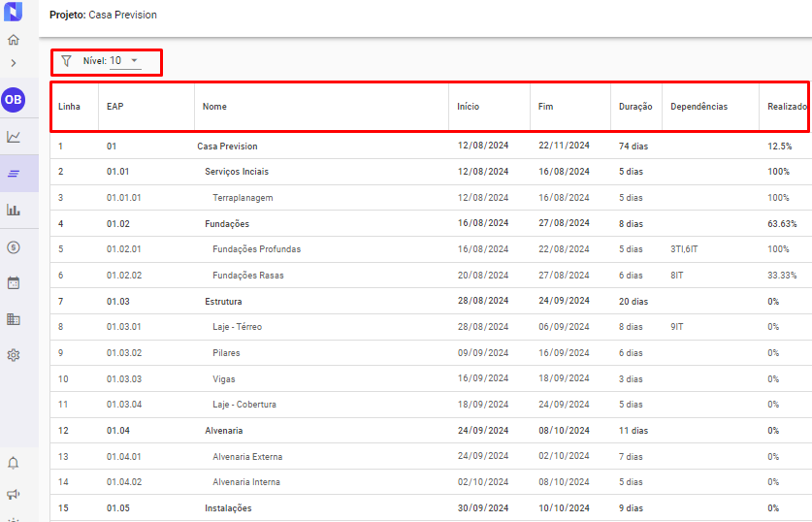Click the 06/09/2024 end date
This screenshot has width=812, height=522.
[564, 327]
